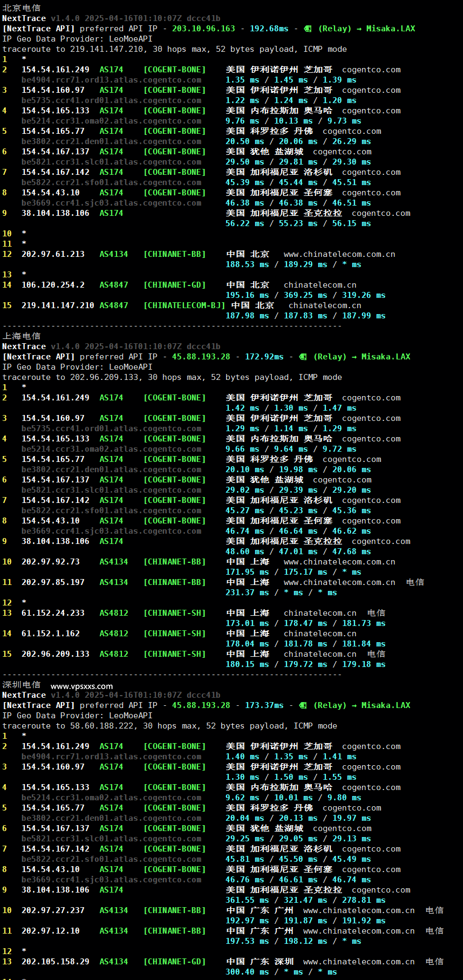
Task: Select the latency value 171.95 ms
Action: pyautogui.click(x=247, y=572)
